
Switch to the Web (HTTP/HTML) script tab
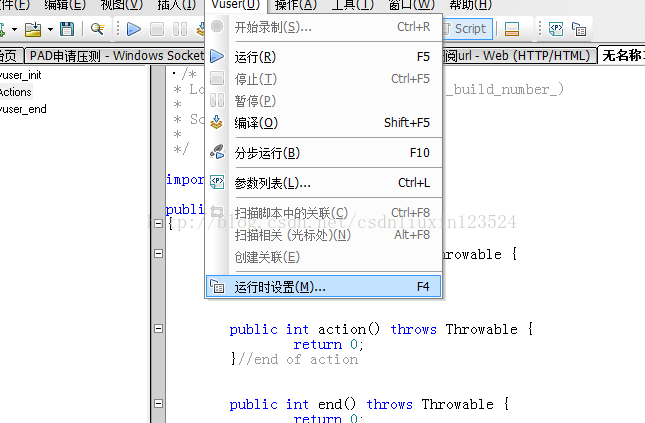click(x=519, y=56)
